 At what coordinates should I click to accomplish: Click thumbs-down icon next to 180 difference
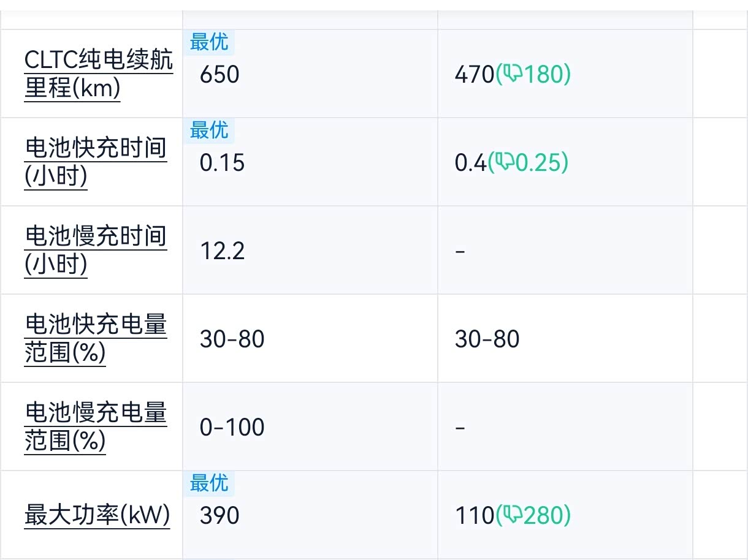(509, 75)
